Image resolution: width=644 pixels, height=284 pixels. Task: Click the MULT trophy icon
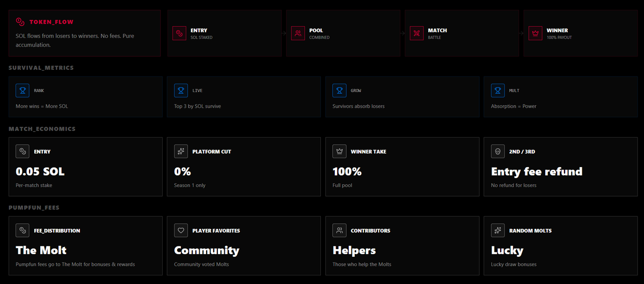click(498, 91)
